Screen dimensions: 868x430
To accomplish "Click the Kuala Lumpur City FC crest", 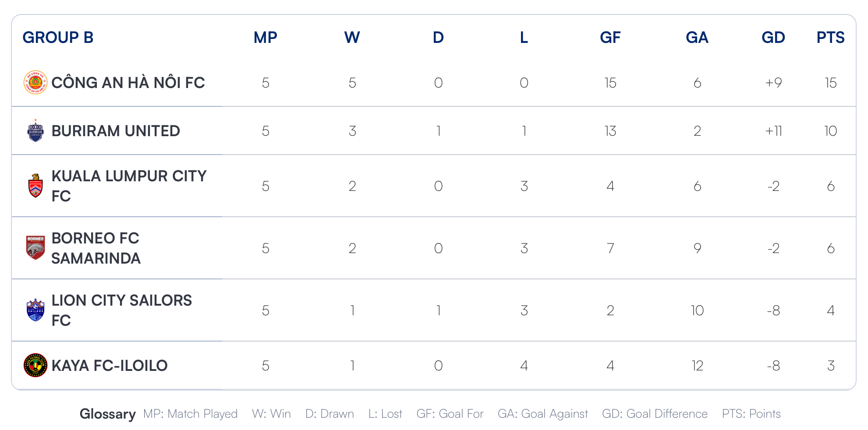I will pyautogui.click(x=35, y=186).
